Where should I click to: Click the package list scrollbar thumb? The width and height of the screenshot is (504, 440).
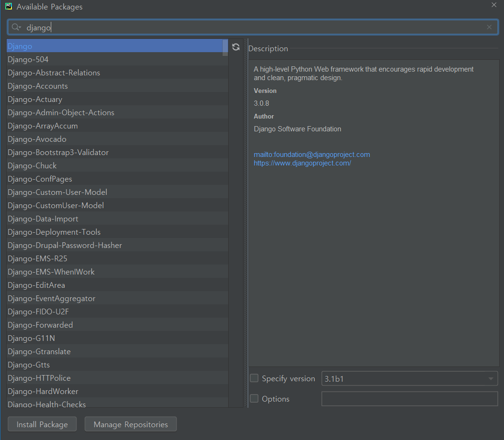[225, 47]
